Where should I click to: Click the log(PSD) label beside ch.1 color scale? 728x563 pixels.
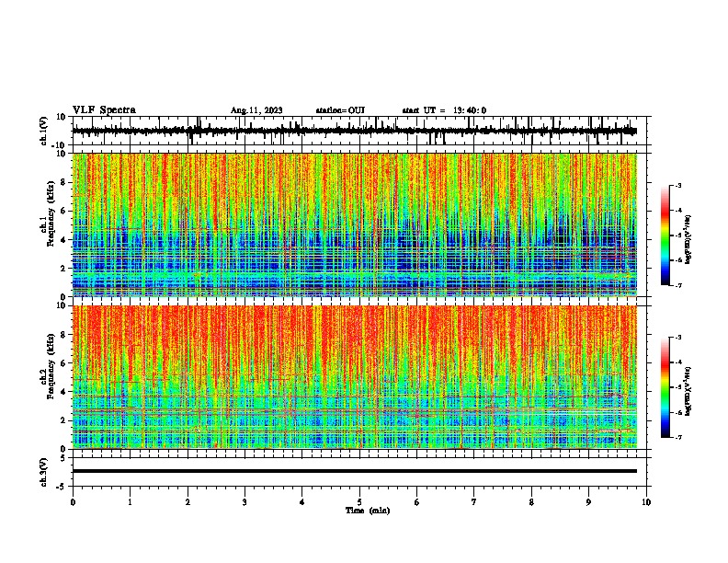(688, 239)
